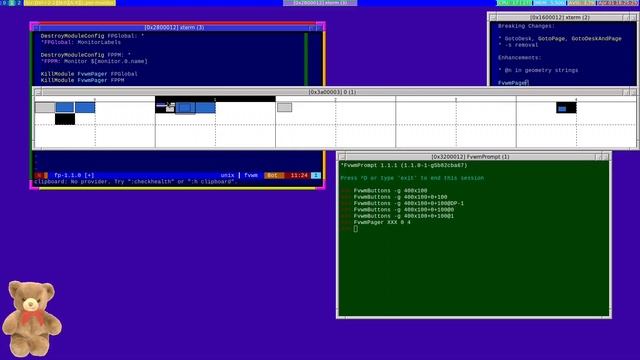Viewport: 640px width, 360px height.
Task: Click the yellow title block in top bar
Action: click(69, 3)
